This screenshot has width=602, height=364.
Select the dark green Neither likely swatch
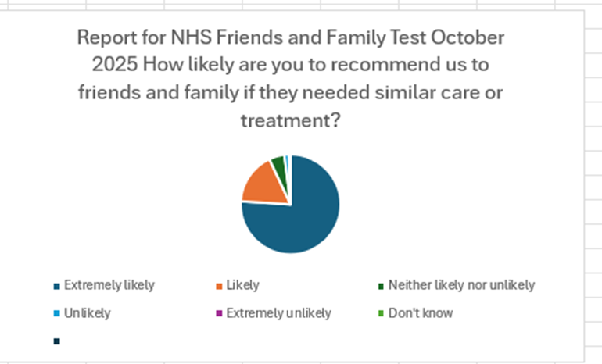point(381,286)
